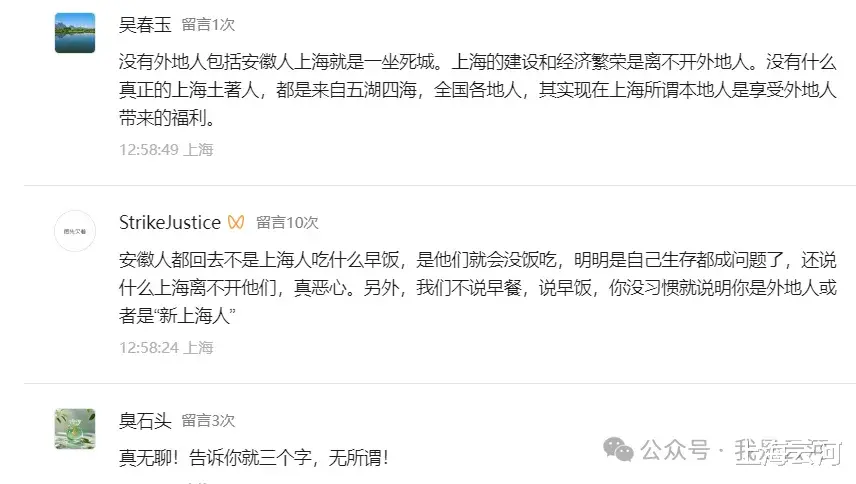
Task: Click the 12:58:49 timestamp
Action: [149, 150]
